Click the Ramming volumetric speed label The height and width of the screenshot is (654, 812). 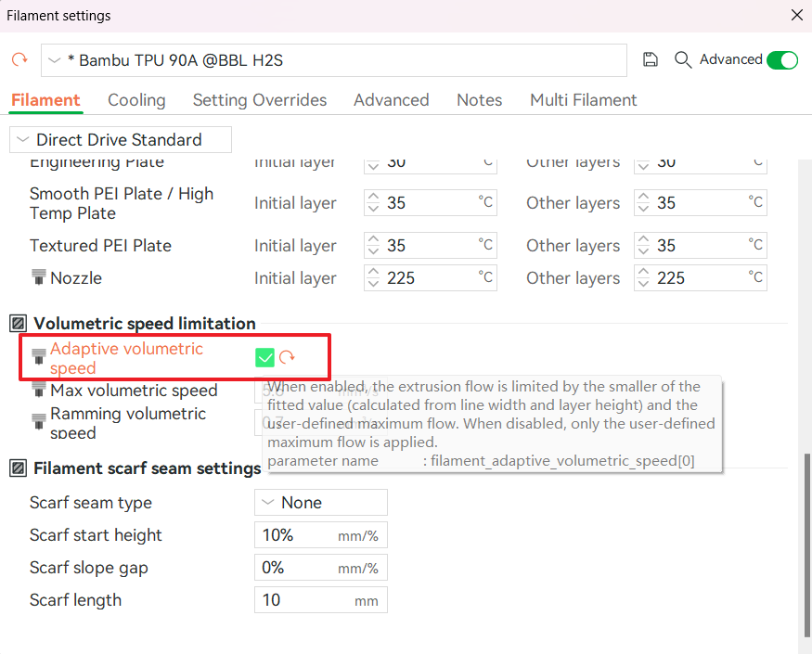128,422
